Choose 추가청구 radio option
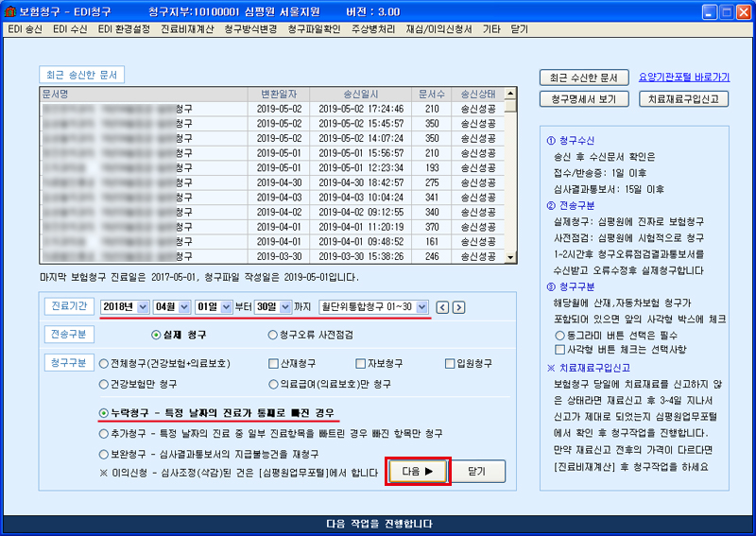 point(104,434)
